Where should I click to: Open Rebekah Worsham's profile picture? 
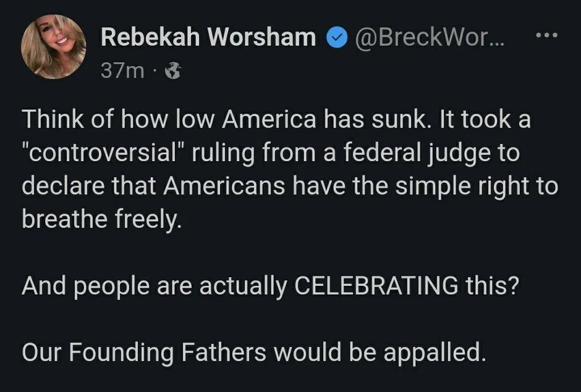coord(54,46)
